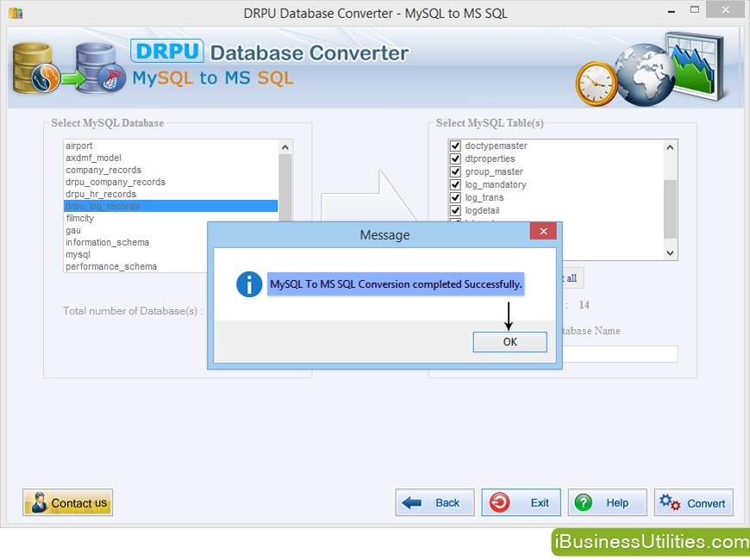Select the company_records database
Viewport: 750px width, 560px height.
[x=171, y=170]
